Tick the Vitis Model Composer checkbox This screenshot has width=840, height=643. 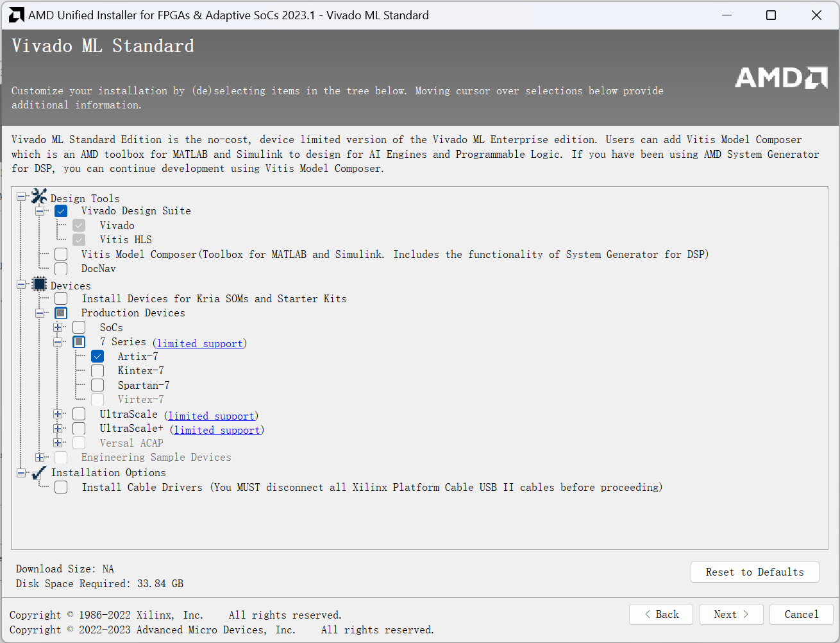61,254
